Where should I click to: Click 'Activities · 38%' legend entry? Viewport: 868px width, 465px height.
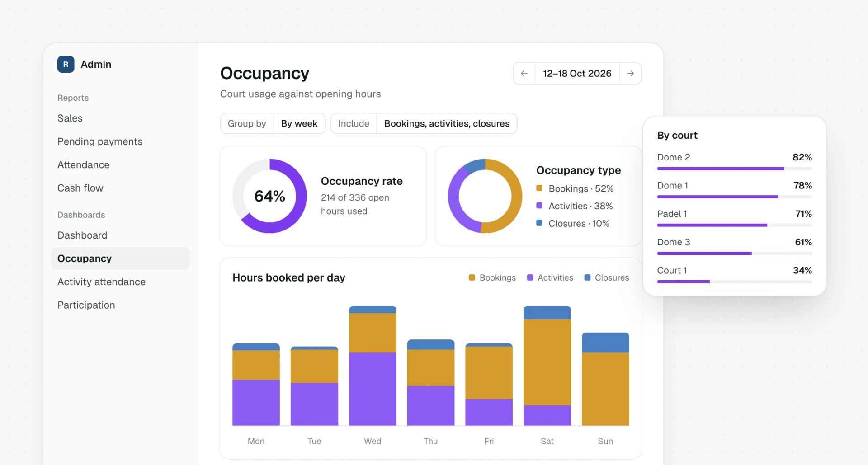(575, 206)
